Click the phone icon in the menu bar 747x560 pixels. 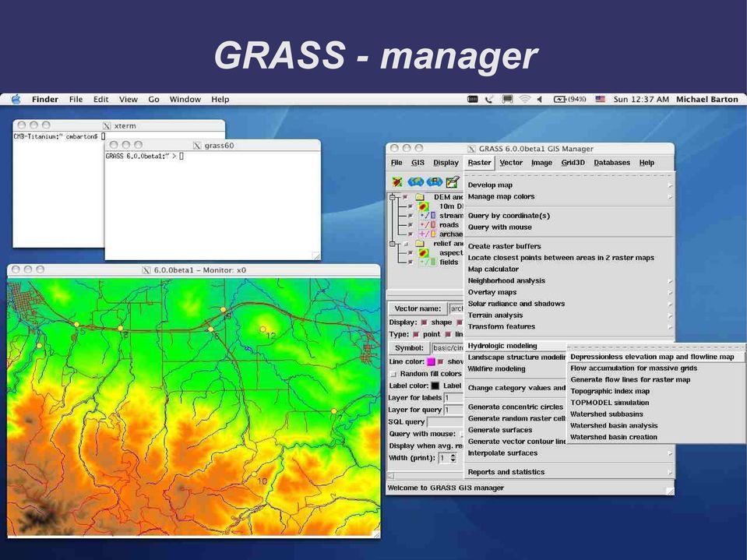(489, 99)
